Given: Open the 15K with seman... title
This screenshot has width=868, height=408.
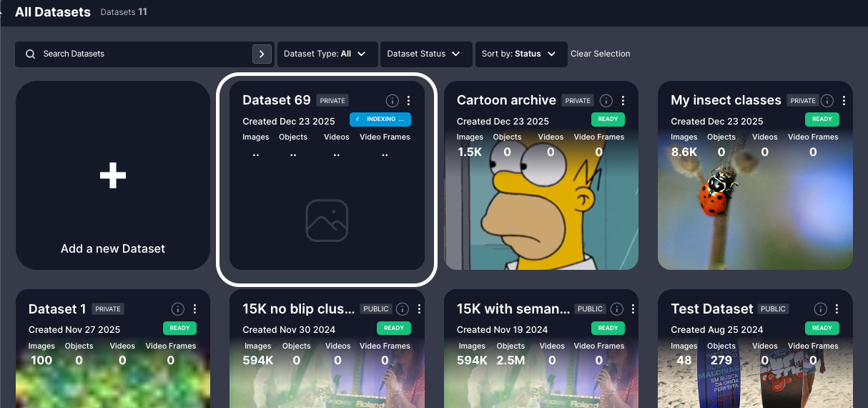Looking at the screenshot, I should click(x=513, y=309).
